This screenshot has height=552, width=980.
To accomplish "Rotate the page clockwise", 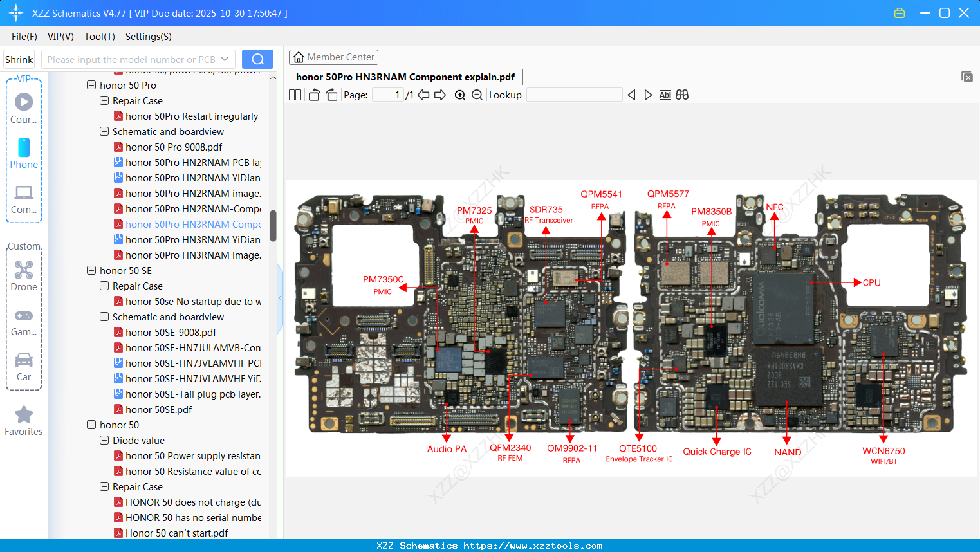I will click(331, 95).
